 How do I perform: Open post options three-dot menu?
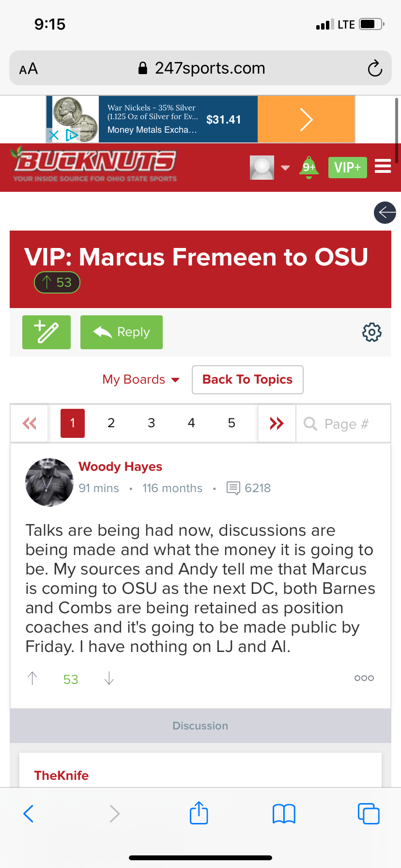364,678
